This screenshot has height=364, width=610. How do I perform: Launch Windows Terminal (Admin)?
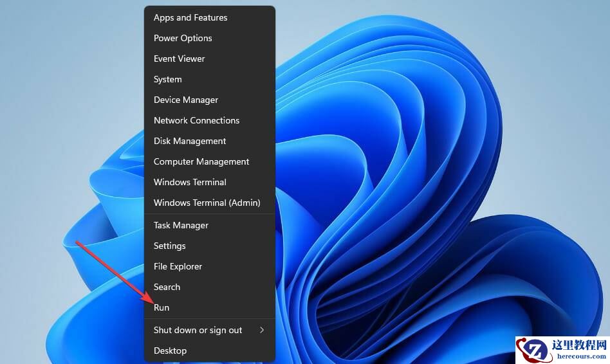click(210, 203)
